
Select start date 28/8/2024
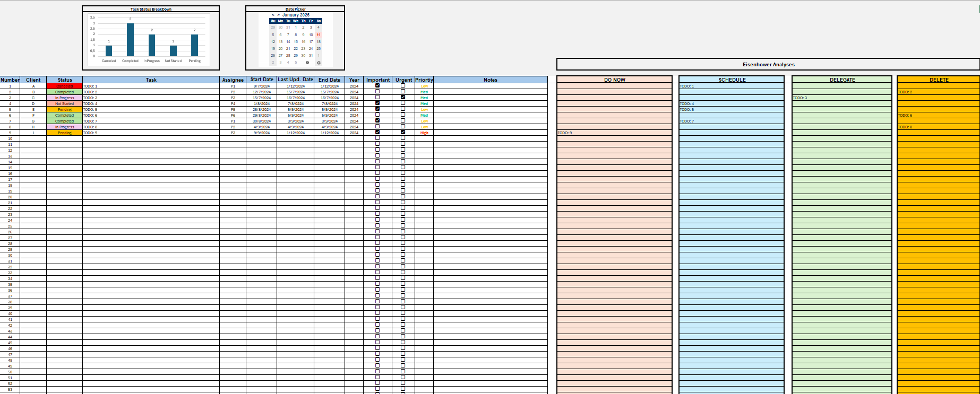(262, 109)
